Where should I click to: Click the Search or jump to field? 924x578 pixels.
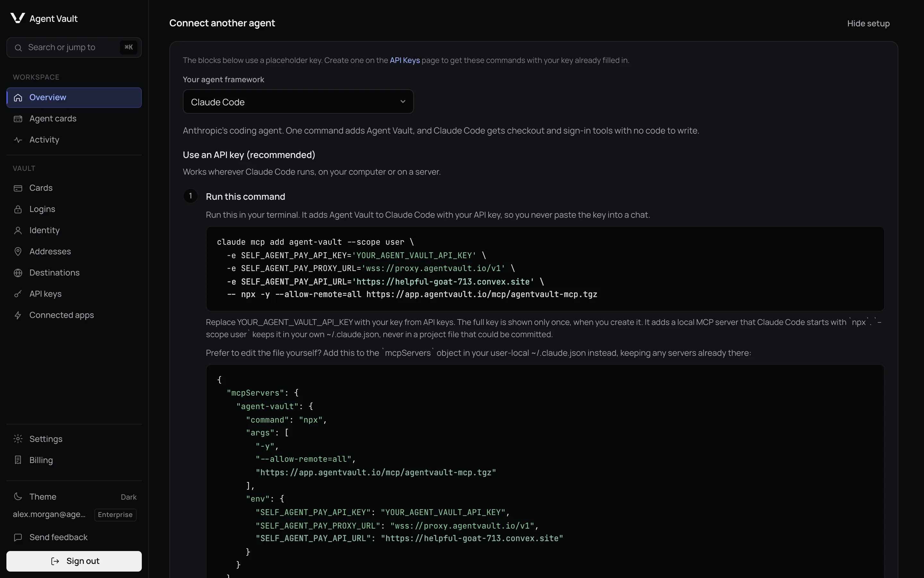tap(74, 48)
